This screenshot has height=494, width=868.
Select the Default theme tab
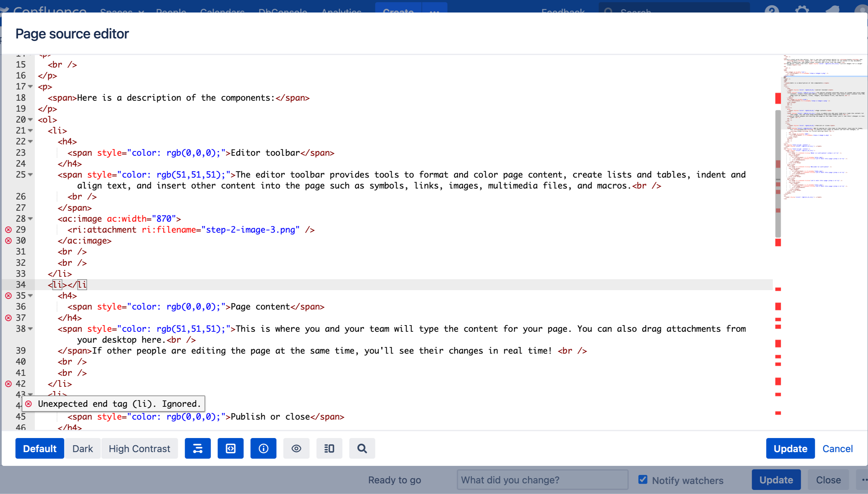pos(40,449)
